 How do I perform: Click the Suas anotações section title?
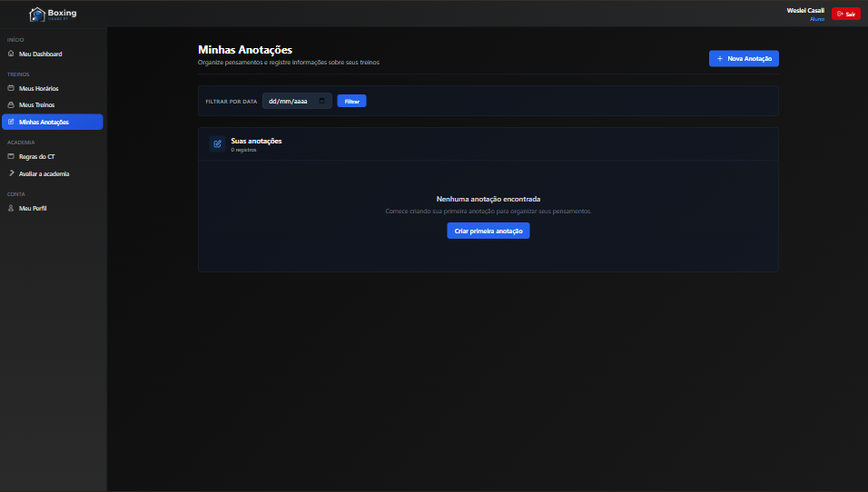point(256,141)
